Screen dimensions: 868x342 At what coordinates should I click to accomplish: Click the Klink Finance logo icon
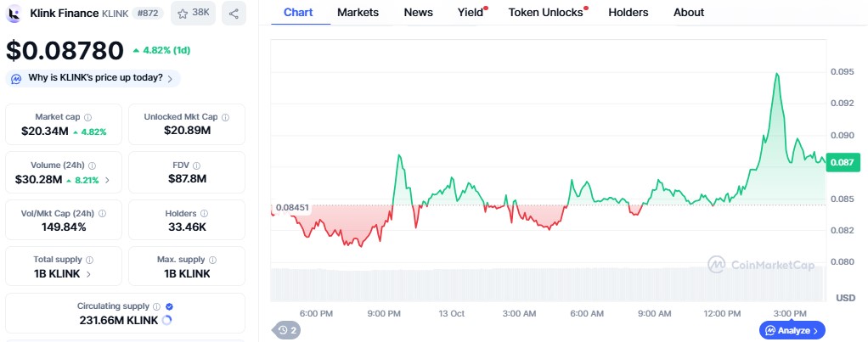(x=14, y=13)
